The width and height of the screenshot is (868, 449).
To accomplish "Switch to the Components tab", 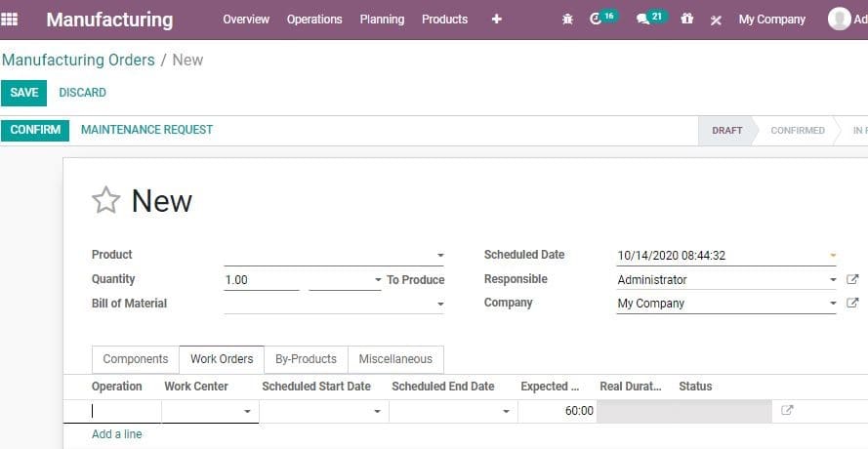I will pos(136,359).
